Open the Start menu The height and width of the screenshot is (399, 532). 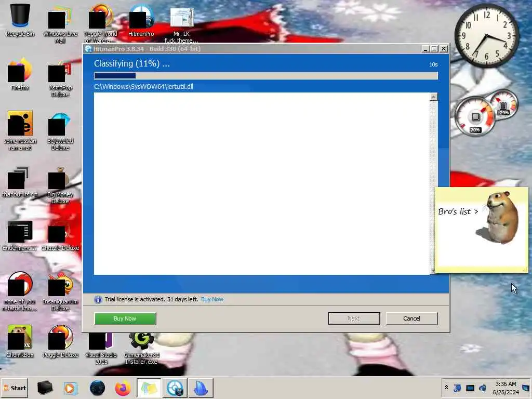pos(15,388)
